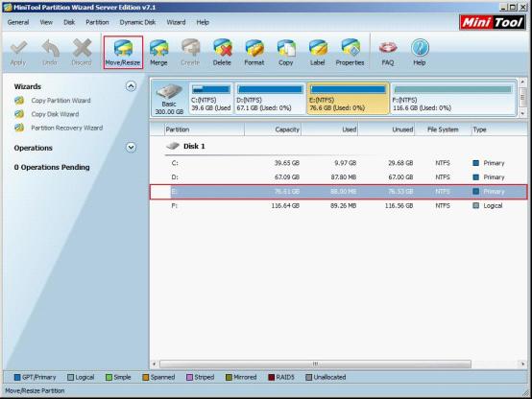Screen dimensions: 532x399
Task: Select the Move/Resize partition tool
Action: 123,52
